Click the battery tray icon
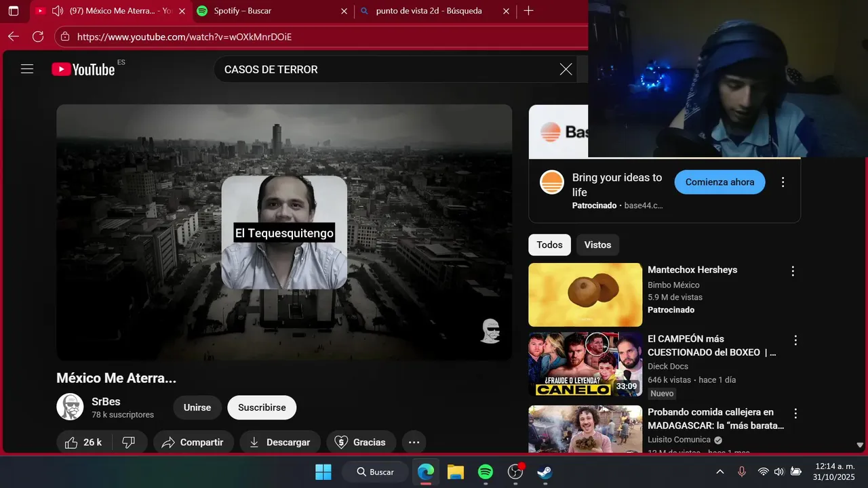The image size is (868, 488). tap(795, 472)
